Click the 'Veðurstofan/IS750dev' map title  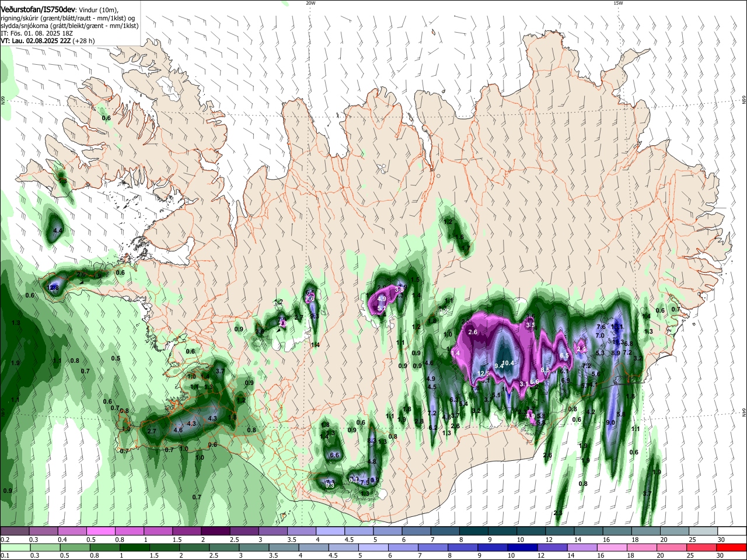tap(37, 9)
